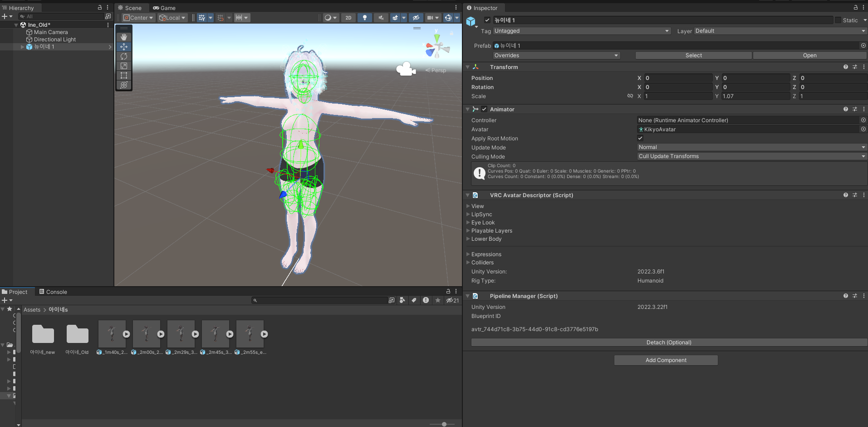Click the Project error/log filter icon

click(426, 300)
